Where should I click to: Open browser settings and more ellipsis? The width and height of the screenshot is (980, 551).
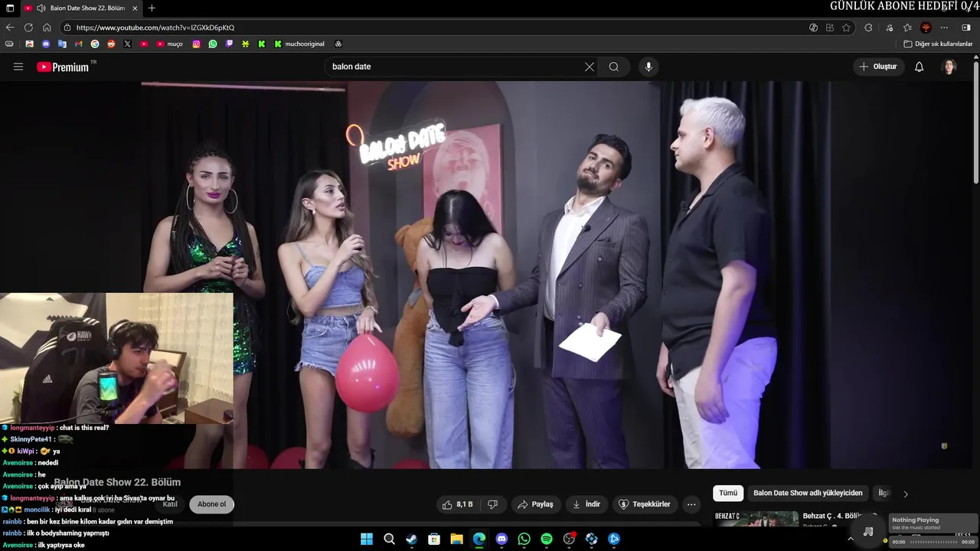click(946, 28)
